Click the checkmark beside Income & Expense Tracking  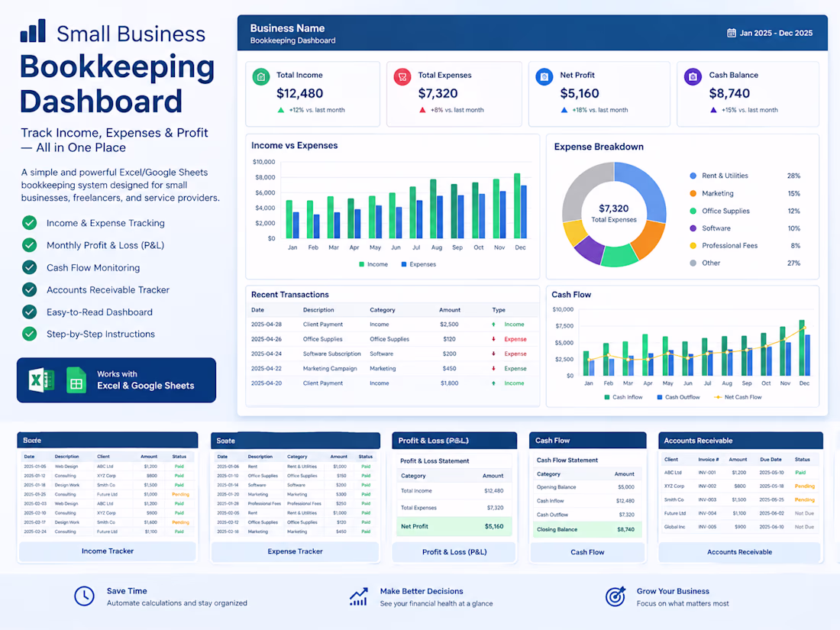click(30, 223)
